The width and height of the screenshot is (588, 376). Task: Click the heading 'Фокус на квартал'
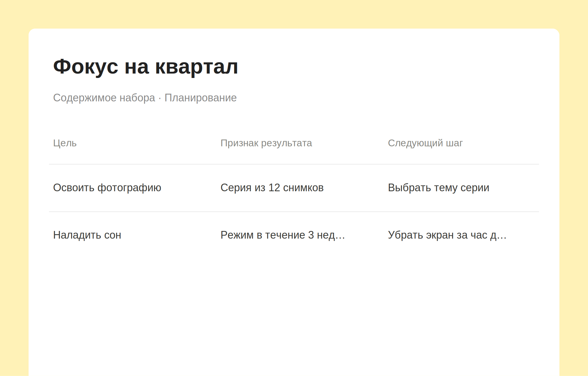[x=146, y=67]
